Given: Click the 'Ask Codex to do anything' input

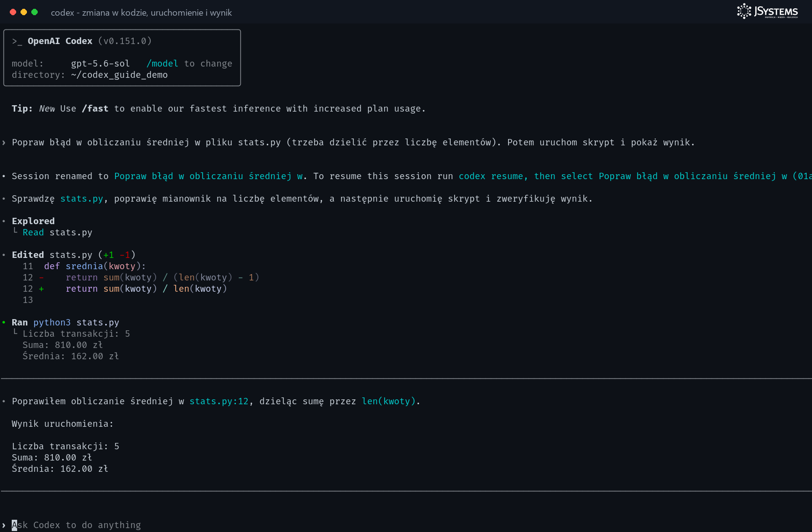Looking at the screenshot, I should point(406,525).
